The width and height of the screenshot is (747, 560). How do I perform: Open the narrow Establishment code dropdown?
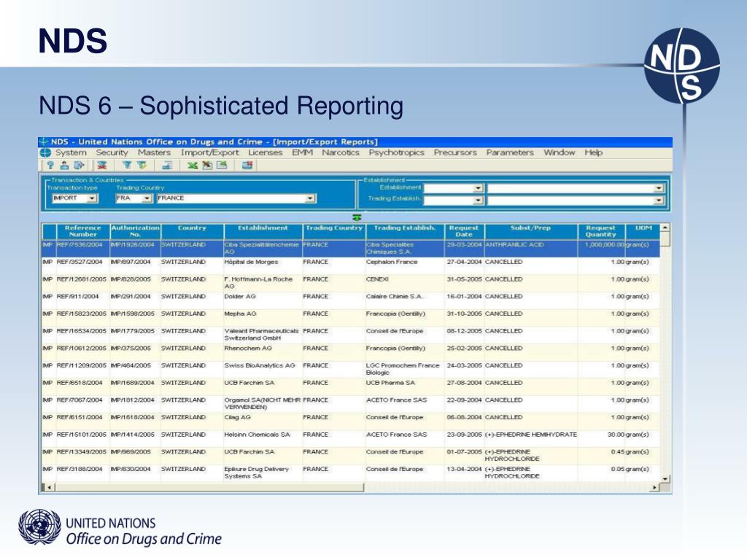coord(478,188)
